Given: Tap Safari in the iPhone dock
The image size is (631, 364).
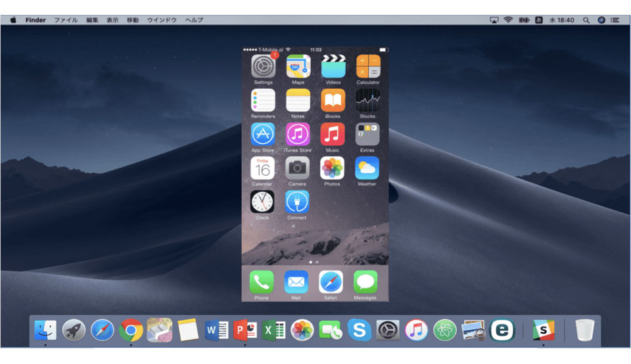Looking at the screenshot, I should click(331, 283).
